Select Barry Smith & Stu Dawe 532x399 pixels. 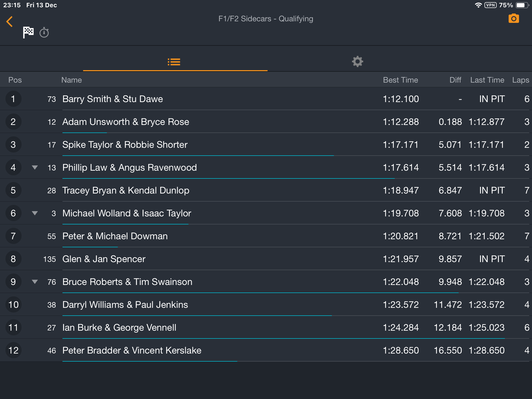(113, 99)
